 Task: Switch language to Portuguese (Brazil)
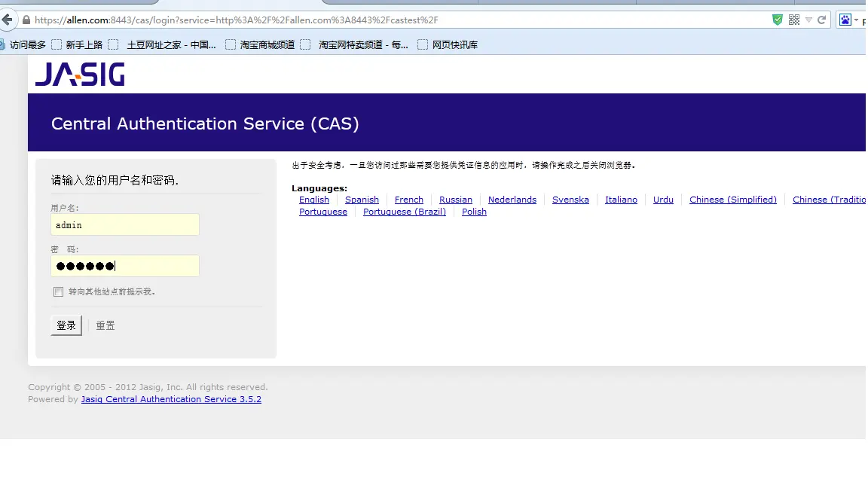pyautogui.click(x=405, y=212)
